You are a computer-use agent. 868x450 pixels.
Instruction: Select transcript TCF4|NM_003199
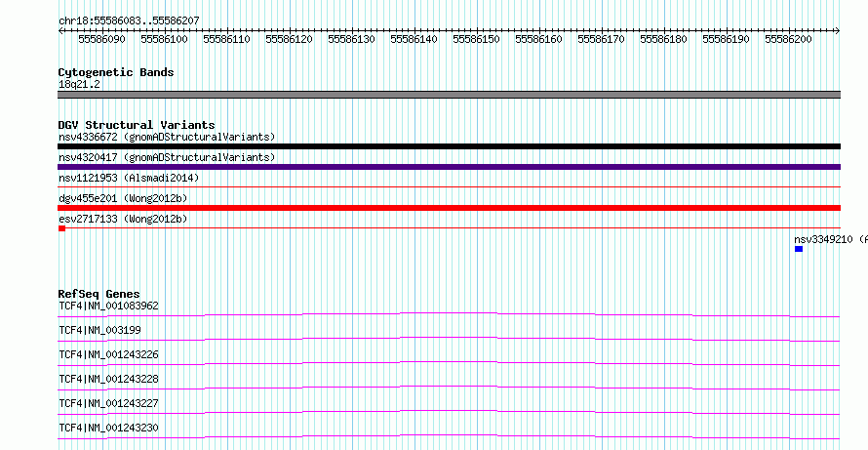pyautogui.click(x=99, y=330)
